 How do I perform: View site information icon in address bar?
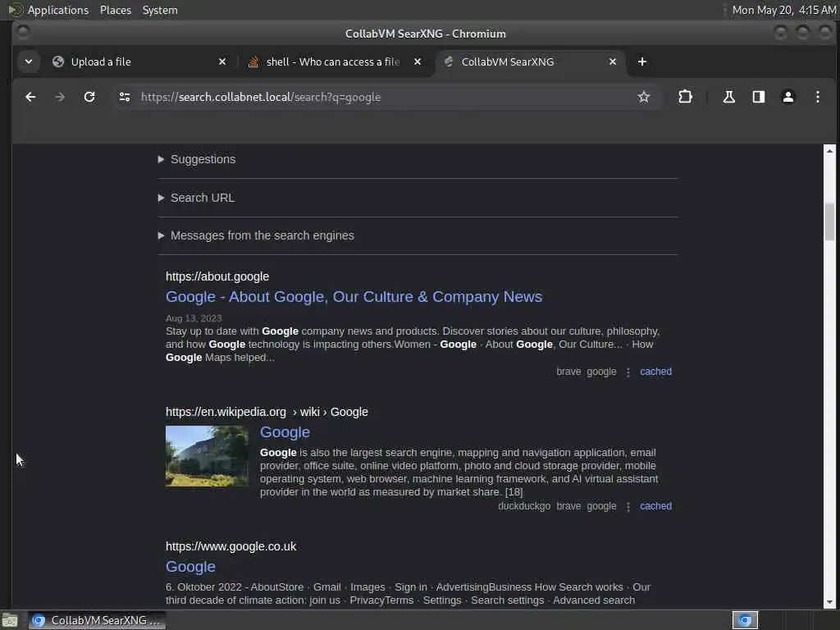pos(125,97)
